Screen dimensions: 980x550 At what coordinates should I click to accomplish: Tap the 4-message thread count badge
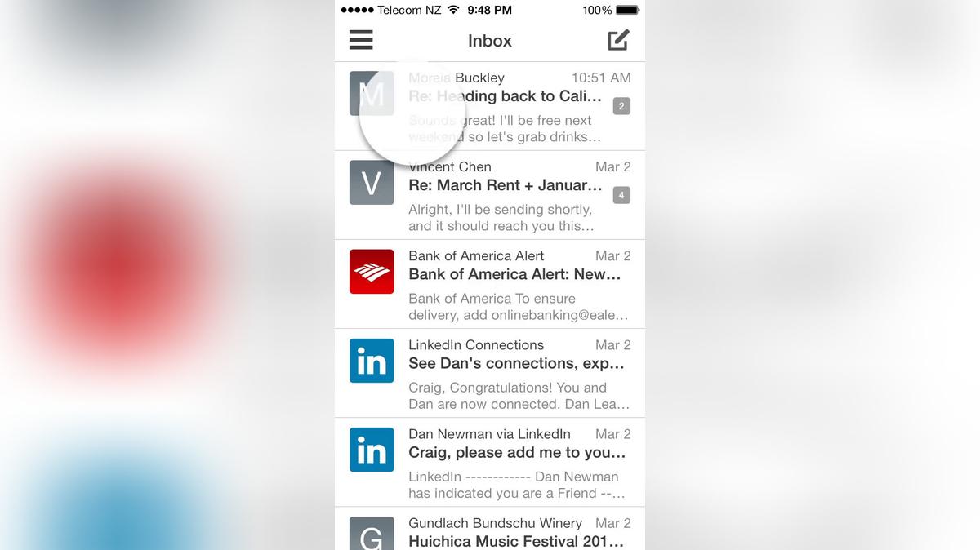pyautogui.click(x=621, y=195)
